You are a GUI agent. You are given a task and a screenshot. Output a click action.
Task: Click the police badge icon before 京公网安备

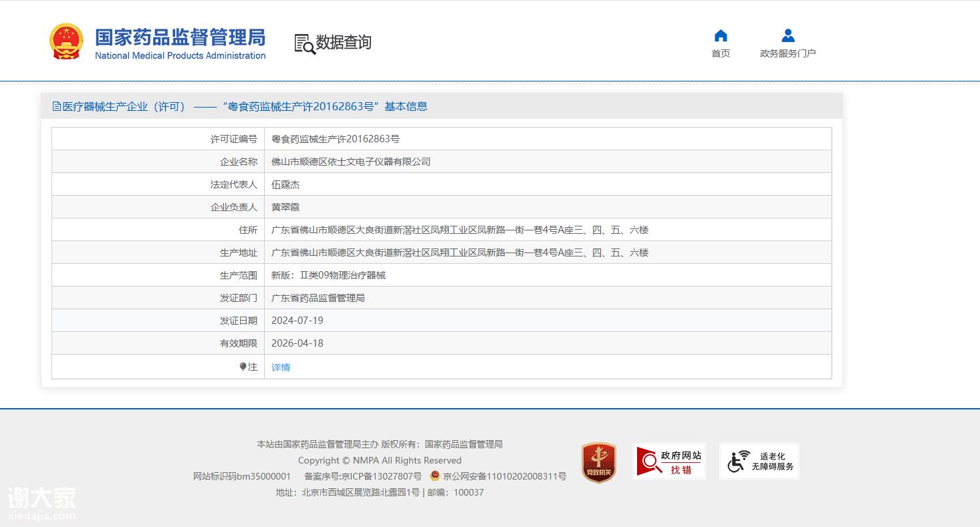[x=435, y=476]
